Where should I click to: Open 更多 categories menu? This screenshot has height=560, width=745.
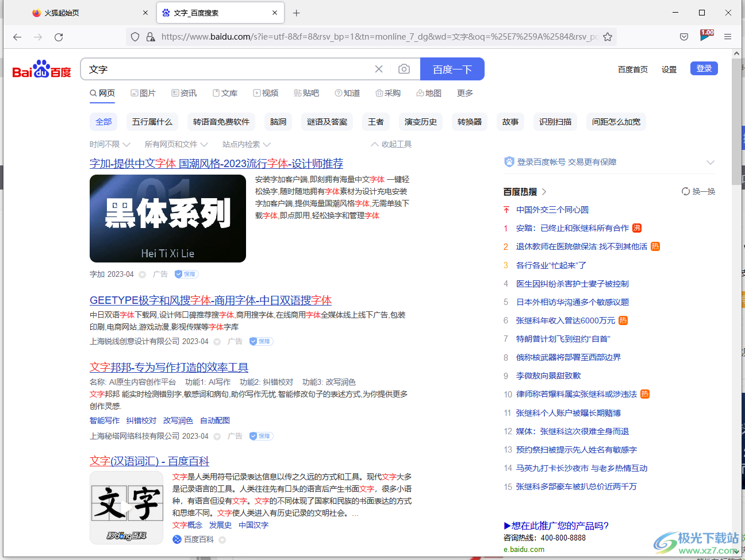pyautogui.click(x=465, y=93)
